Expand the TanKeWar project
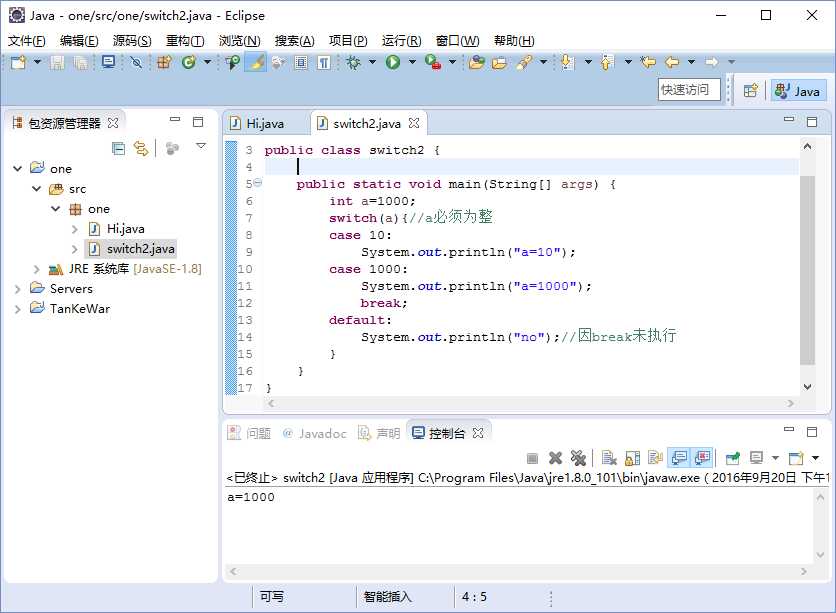This screenshot has width=836, height=613. click(18, 309)
